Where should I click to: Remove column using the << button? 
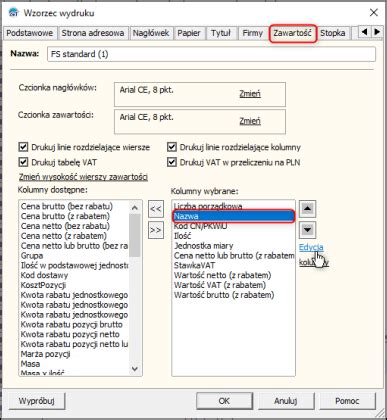[x=156, y=209]
